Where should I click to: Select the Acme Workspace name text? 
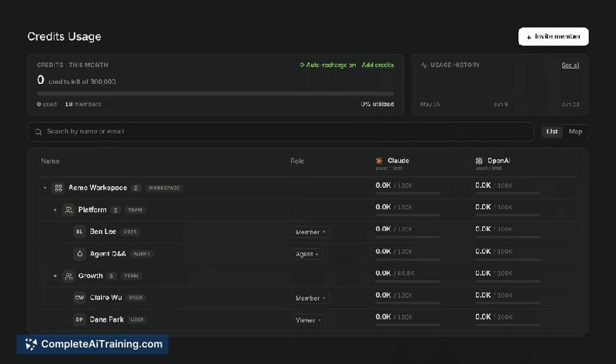click(x=98, y=188)
